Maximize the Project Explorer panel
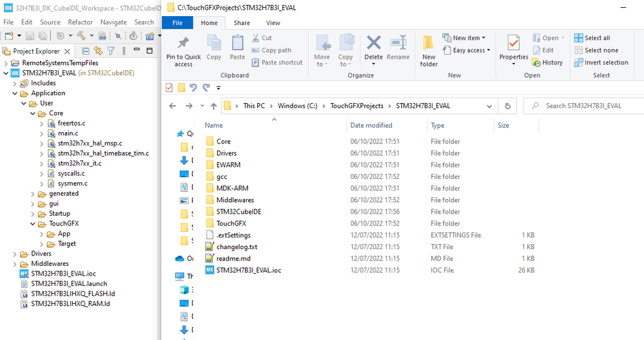The height and width of the screenshot is (340, 644). tap(150, 50)
